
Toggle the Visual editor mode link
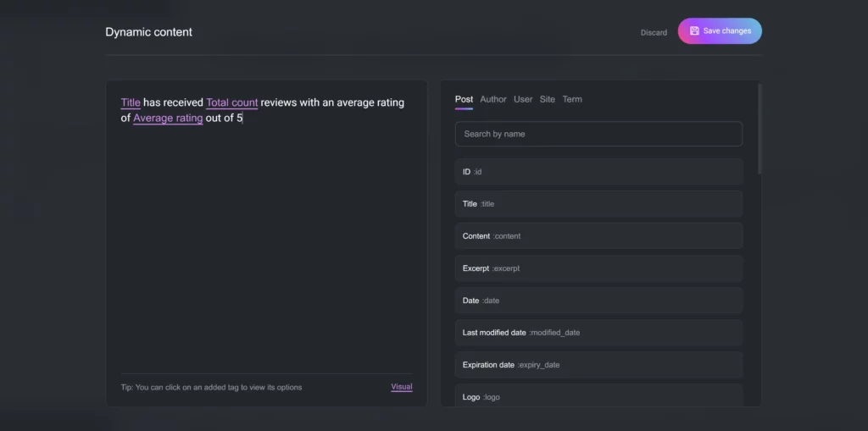tap(401, 387)
